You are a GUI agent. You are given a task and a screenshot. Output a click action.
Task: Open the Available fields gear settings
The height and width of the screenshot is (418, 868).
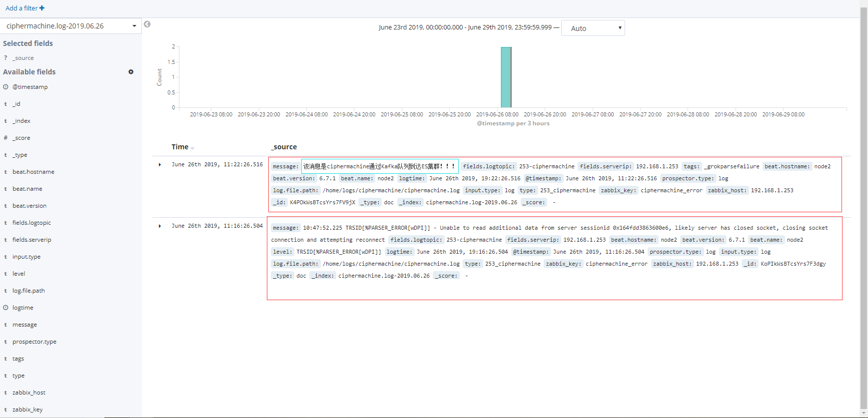[x=131, y=72]
